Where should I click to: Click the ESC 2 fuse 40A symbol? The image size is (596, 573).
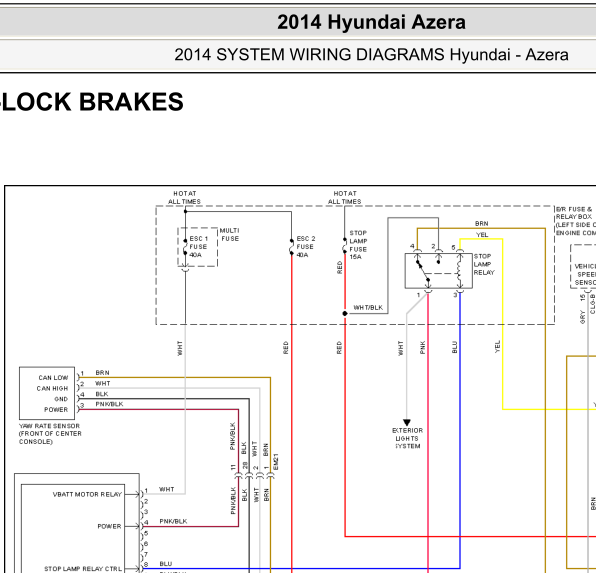[292, 247]
